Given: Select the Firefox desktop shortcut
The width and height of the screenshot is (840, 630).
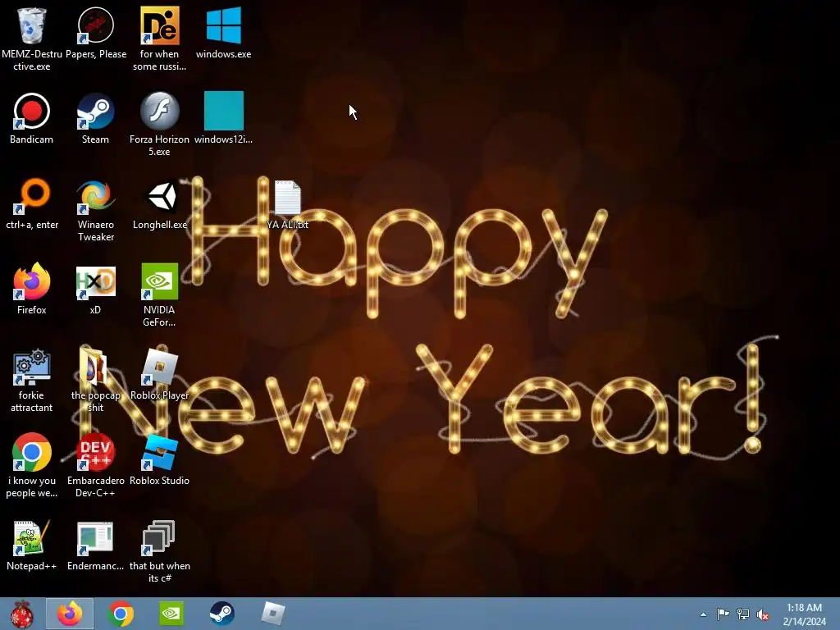Looking at the screenshot, I should 32,282.
